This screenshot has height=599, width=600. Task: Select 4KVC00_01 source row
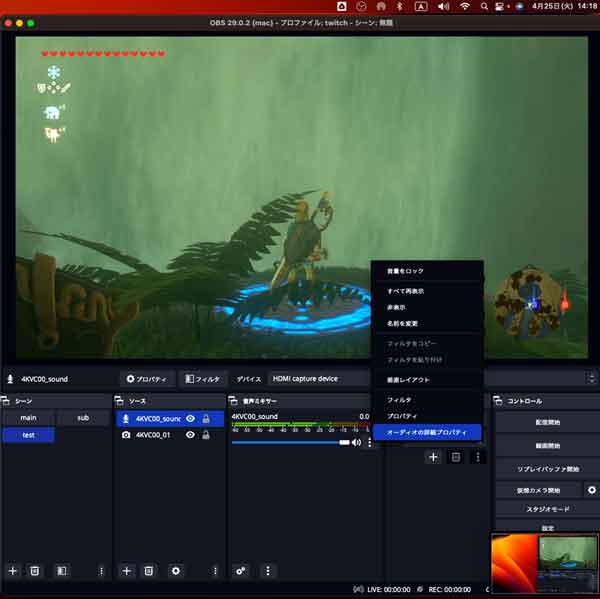pyautogui.click(x=170, y=435)
